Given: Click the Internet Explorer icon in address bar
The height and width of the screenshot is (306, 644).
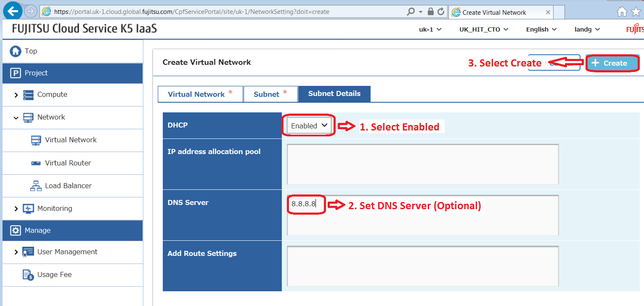Looking at the screenshot, I should click(x=47, y=12).
